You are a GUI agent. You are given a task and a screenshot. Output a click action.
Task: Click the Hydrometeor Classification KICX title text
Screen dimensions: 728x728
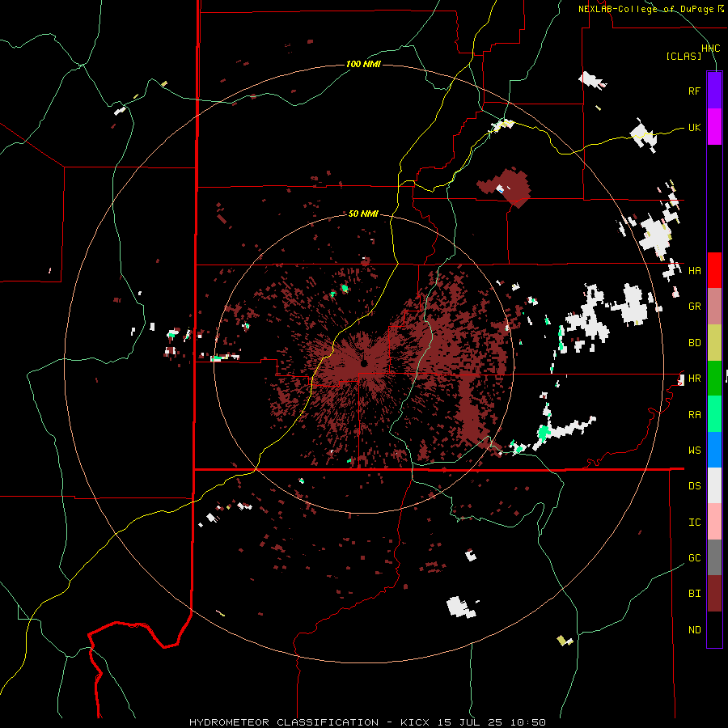coord(367,722)
